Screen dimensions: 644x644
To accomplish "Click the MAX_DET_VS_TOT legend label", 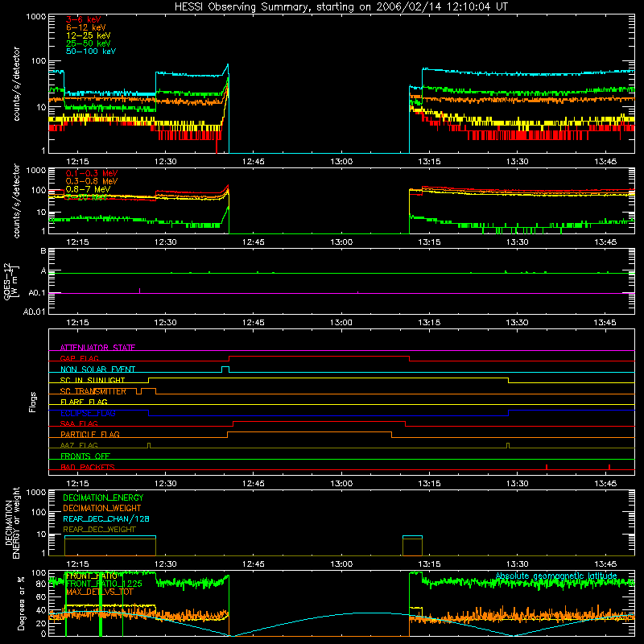I will click(x=100, y=592).
